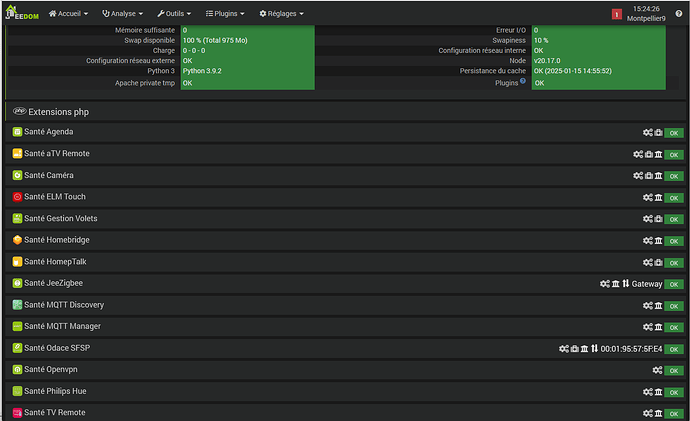
Task: Click the briefcase icon in Santé Gestion Volets row
Action: [658, 219]
